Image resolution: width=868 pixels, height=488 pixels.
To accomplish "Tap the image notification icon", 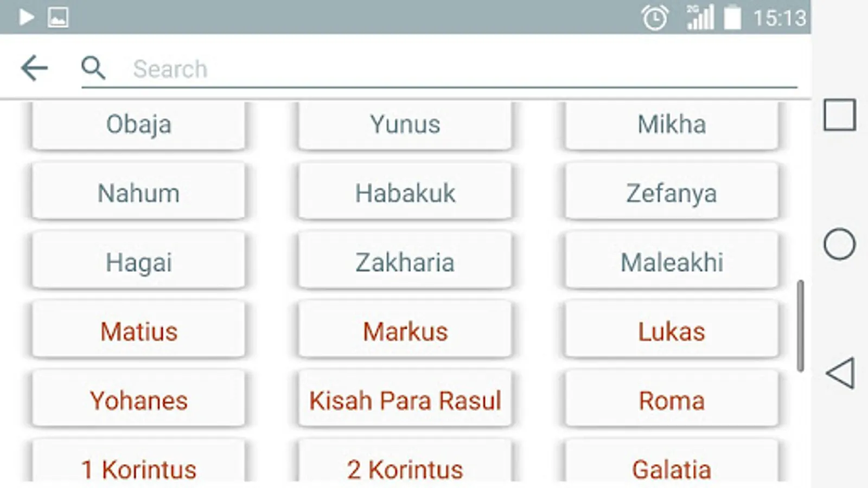I will click(58, 17).
